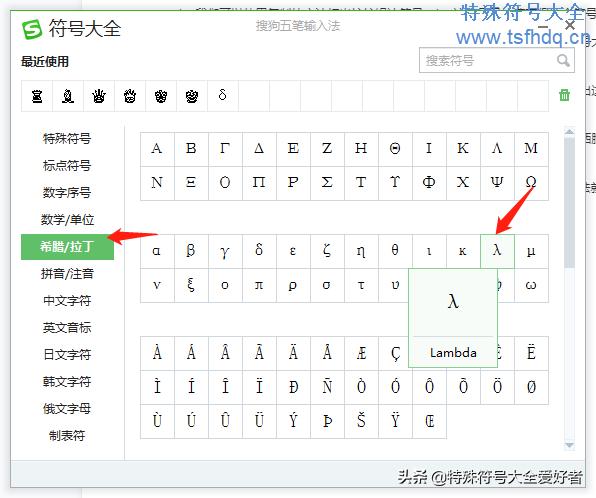Insert the Ë character
This screenshot has height=498, width=596.
(531, 354)
